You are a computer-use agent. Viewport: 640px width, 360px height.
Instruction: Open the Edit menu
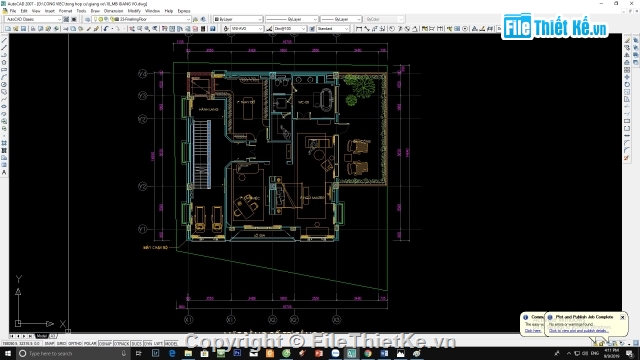(x=24, y=11)
